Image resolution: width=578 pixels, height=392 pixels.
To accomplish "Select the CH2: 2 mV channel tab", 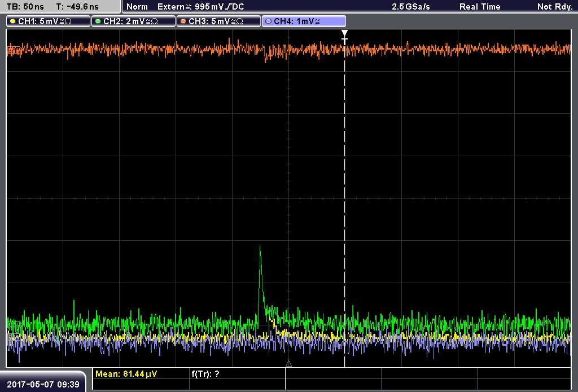I will pos(133,21).
